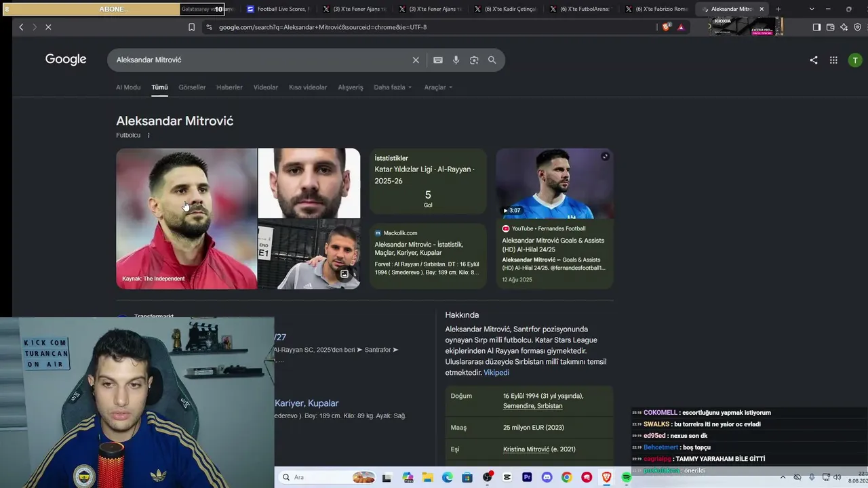Play the 3:07 Mitrović YouTube video thumbnail
Viewport: 868px width, 488px height.
point(555,184)
